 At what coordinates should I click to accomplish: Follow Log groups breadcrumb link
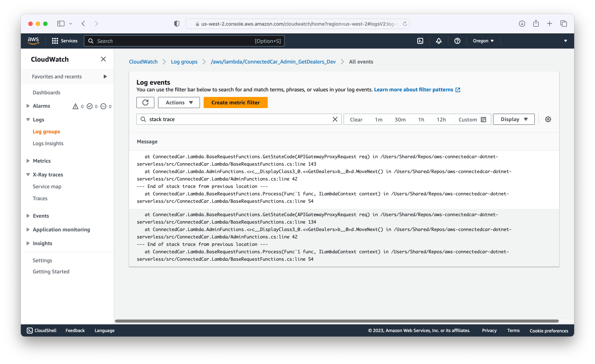[x=184, y=62]
